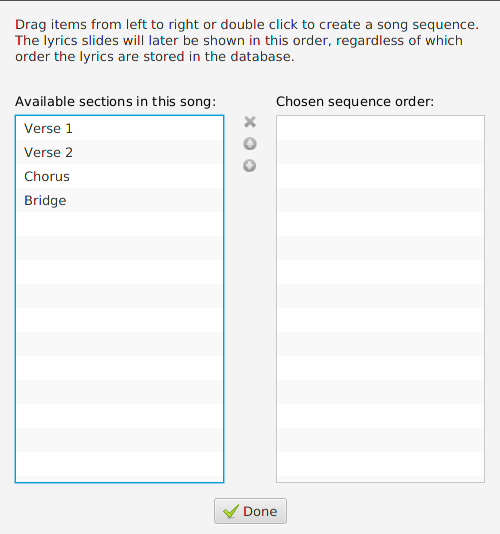
Task: Click the word 'Done' on the button
Action: (260, 512)
